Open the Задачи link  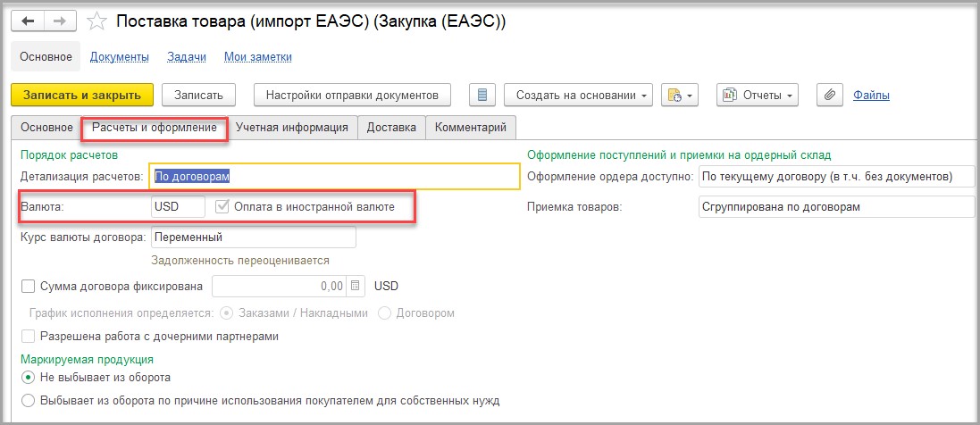point(186,57)
